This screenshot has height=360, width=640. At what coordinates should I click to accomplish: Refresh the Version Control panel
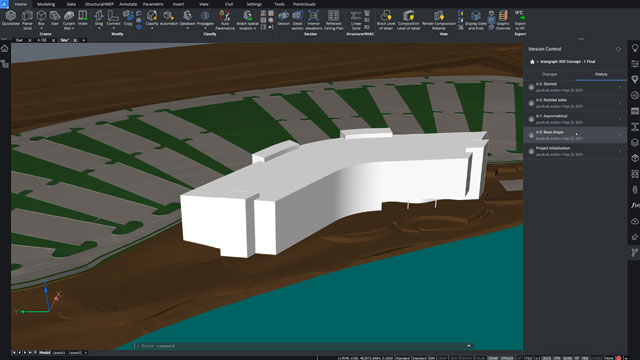coord(618,49)
